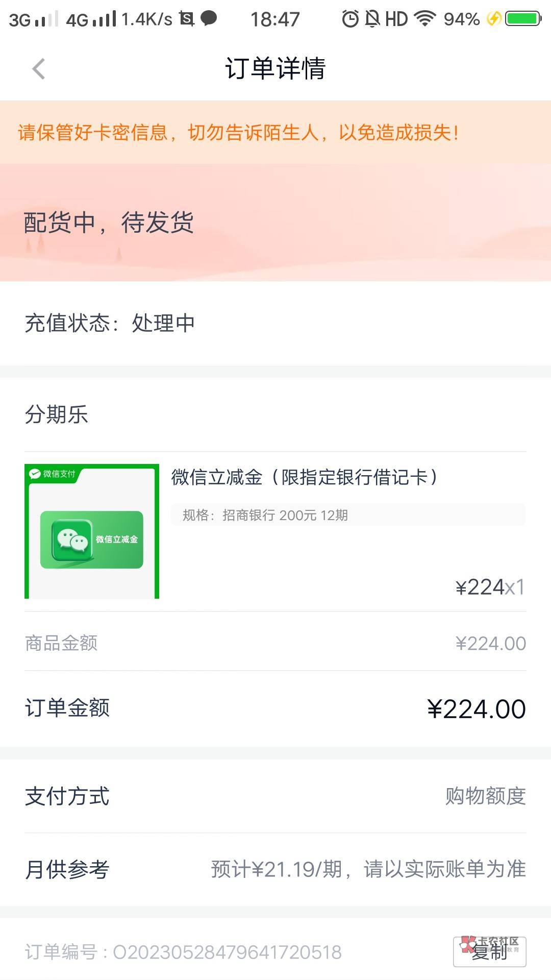Tap the 订单金额 total amount row
This screenshot has height=980, width=551.
pyautogui.click(x=275, y=708)
